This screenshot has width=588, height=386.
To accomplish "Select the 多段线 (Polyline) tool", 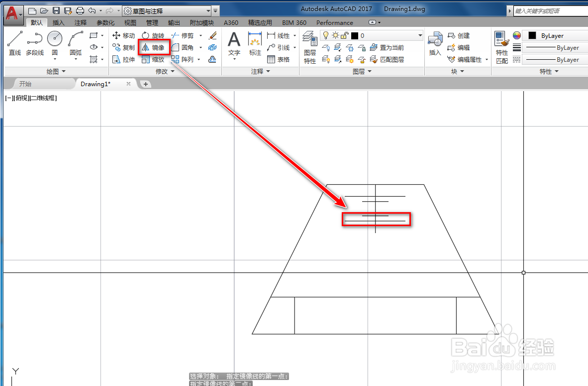I will [35, 43].
